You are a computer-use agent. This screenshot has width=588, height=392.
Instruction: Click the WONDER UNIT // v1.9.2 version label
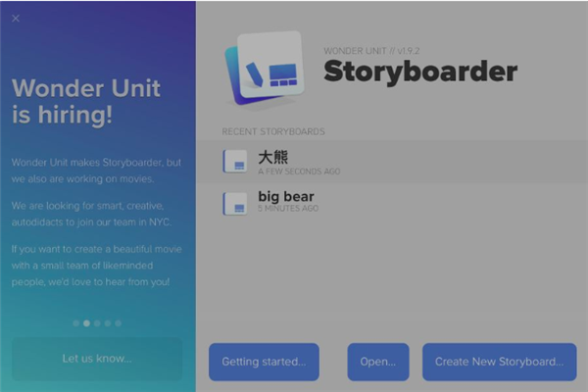point(371,51)
